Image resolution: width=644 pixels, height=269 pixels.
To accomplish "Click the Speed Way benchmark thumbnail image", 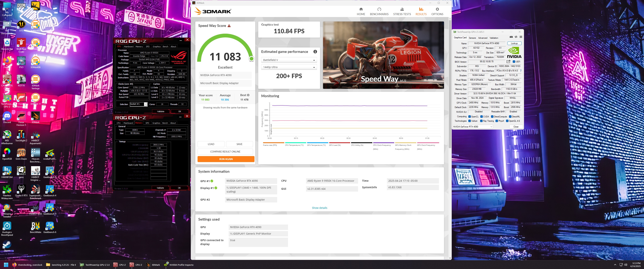I will click(383, 55).
